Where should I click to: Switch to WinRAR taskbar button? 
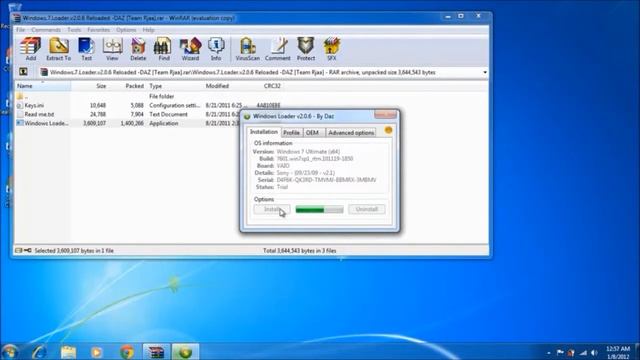(156, 351)
